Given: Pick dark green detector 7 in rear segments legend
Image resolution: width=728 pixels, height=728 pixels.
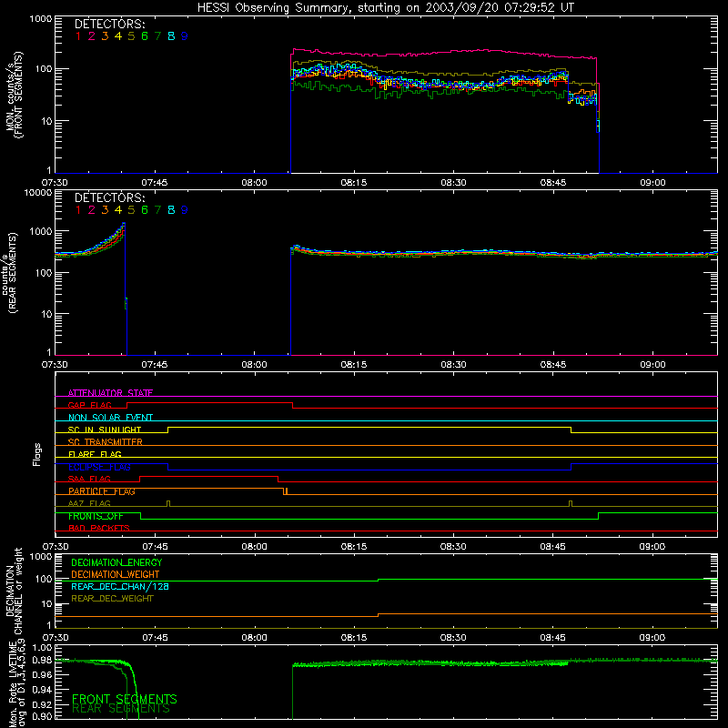Looking at the screenshot, I should tap(157, 210).
